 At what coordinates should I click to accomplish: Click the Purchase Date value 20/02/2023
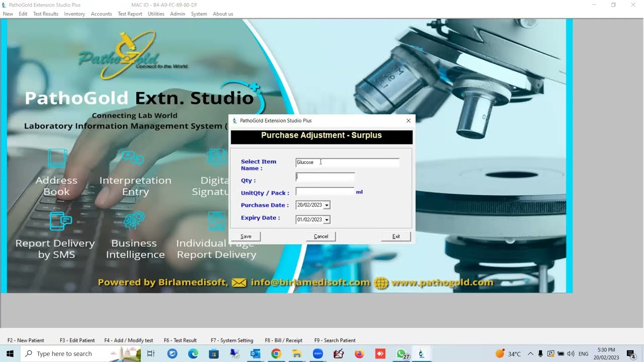(x=309, y=205)
